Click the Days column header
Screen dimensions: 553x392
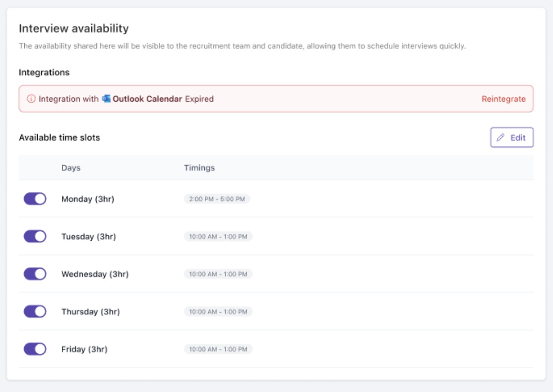coord(71,168)
